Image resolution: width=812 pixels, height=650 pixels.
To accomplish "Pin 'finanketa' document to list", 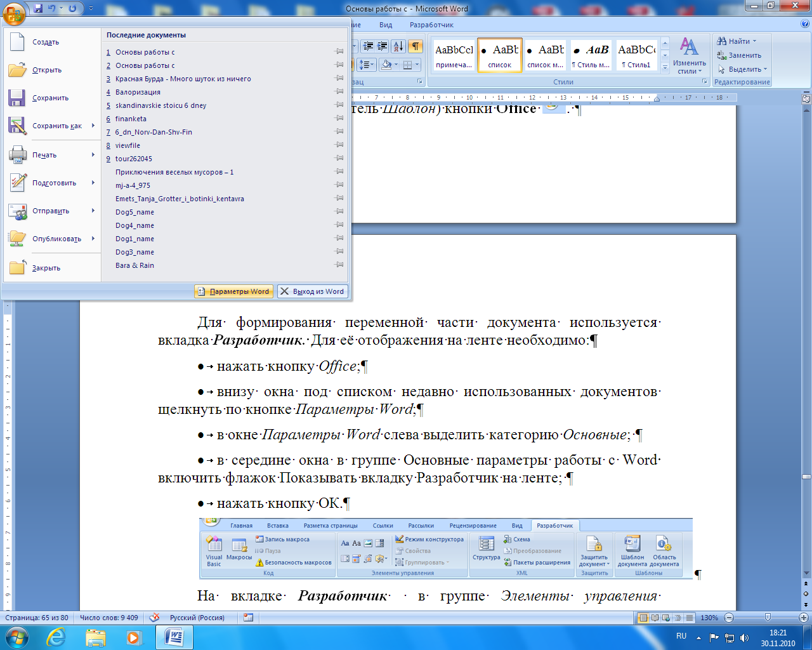I will pyautogui.click(x=339, y=118).
